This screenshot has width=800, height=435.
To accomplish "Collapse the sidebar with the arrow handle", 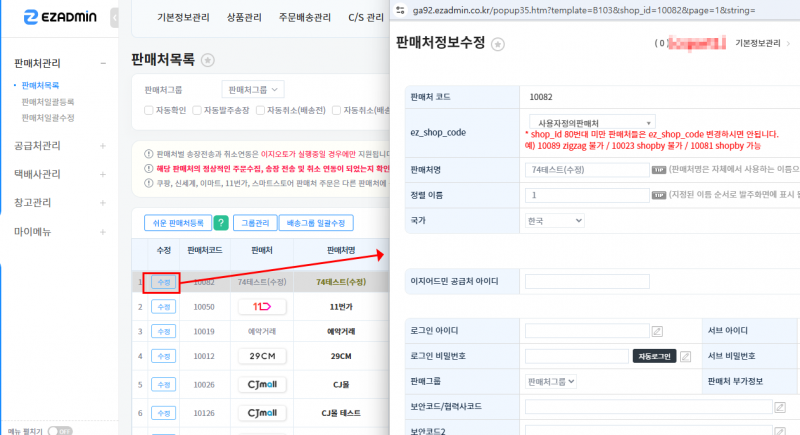I will 114,18.
